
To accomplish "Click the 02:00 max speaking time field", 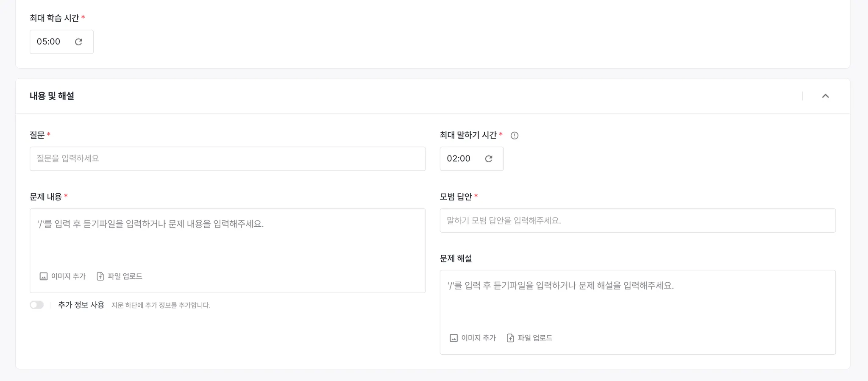I will pos(459,159).
